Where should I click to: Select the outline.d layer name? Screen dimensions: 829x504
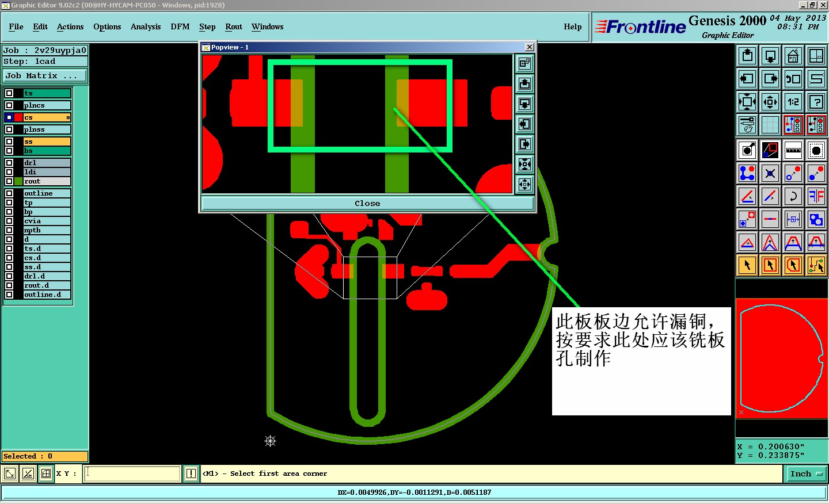pos(47,295)
